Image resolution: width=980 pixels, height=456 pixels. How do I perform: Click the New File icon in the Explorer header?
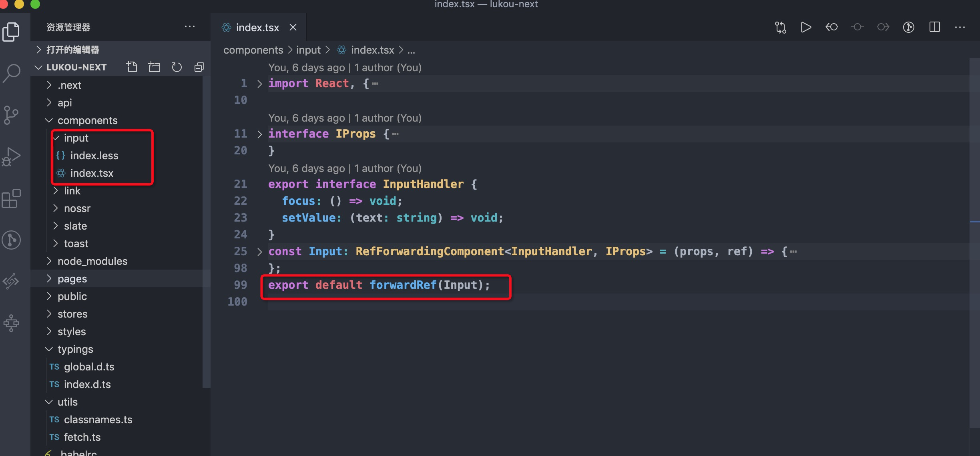point(132,67)
